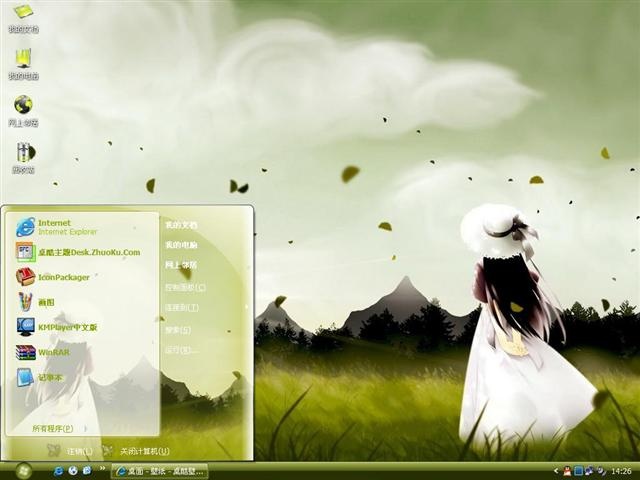Image resolution: width=640 pixels, height=480 pixels.
Task: Click the 关闭计算机(U) shut down button
Action: point(136,451)
